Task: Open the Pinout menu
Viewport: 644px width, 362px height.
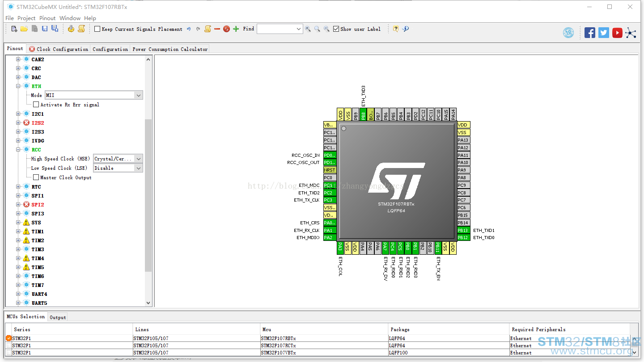Action: point(47,18)
